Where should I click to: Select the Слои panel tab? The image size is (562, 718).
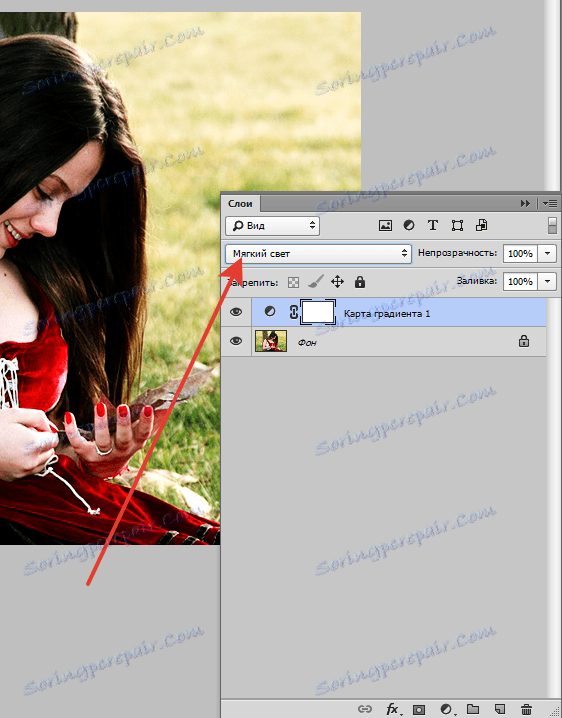[x=240, y=203]
